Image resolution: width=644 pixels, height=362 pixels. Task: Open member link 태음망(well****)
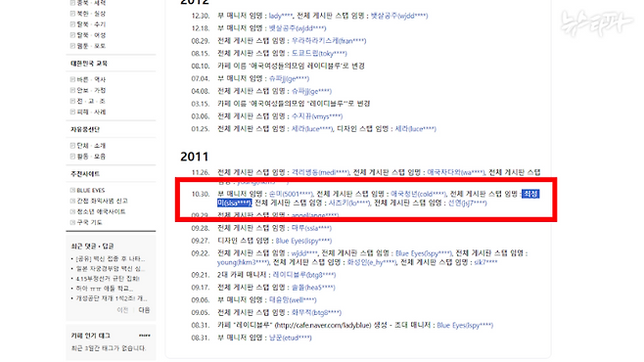click(293, 300)
